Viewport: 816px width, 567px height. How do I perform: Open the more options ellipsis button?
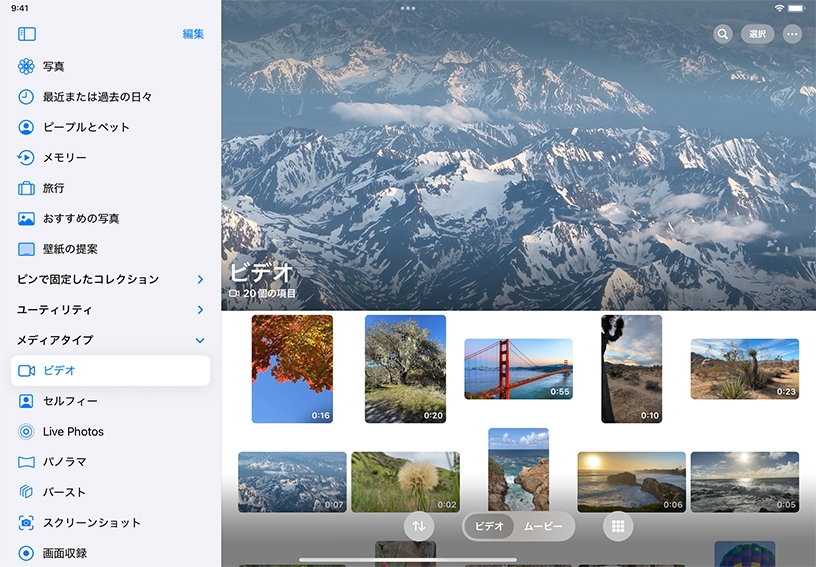pyautogui.click(x=792, y=34)
